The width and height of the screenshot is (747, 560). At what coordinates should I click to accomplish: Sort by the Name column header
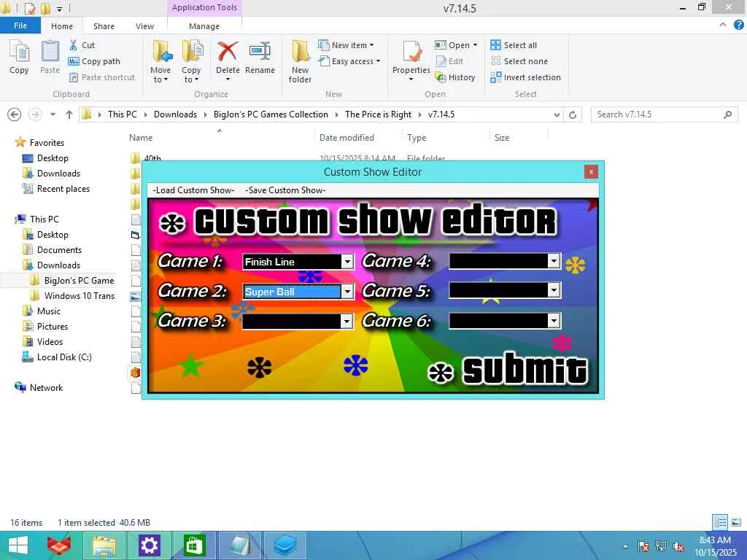pos(141,138)
